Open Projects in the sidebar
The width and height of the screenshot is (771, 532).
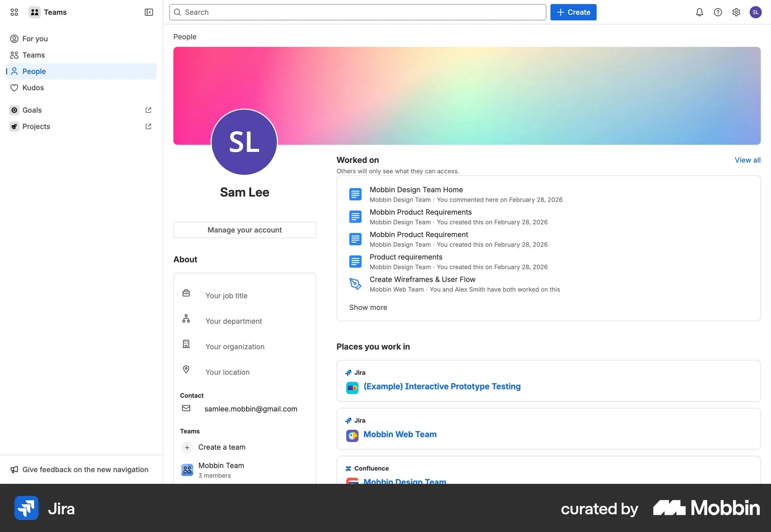pyautogui.click(x=81, y=126)
